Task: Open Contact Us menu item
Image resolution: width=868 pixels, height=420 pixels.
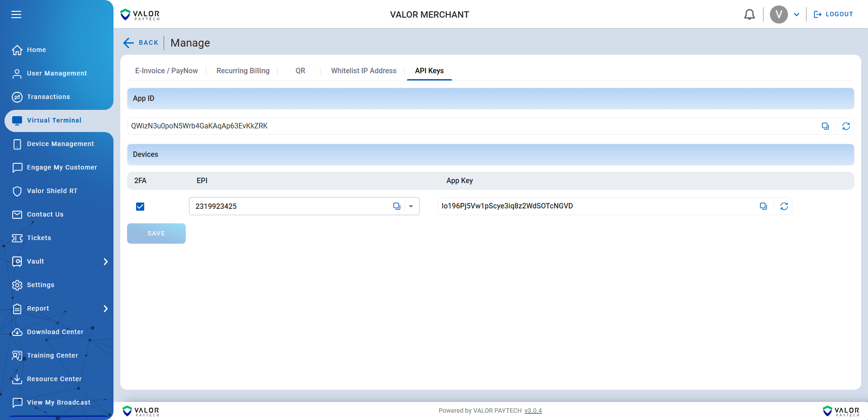Action: click(x=45, y=214)
